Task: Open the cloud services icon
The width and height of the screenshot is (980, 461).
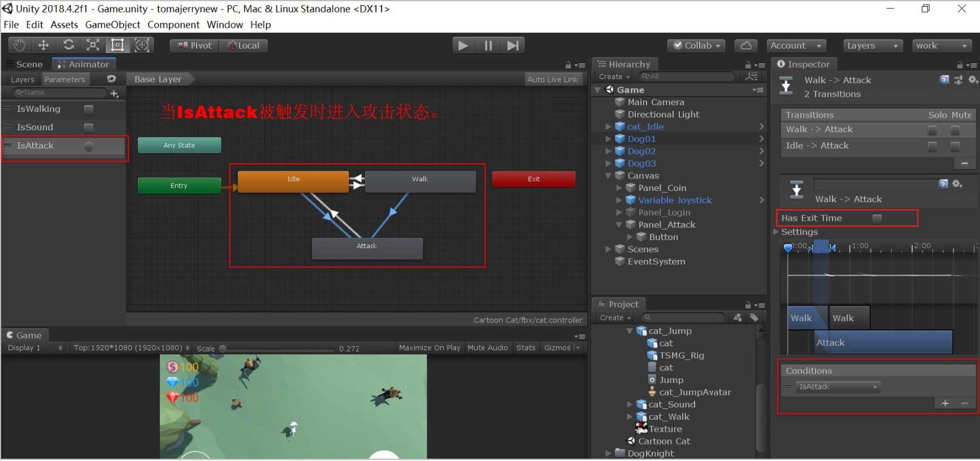Action: 745,45
